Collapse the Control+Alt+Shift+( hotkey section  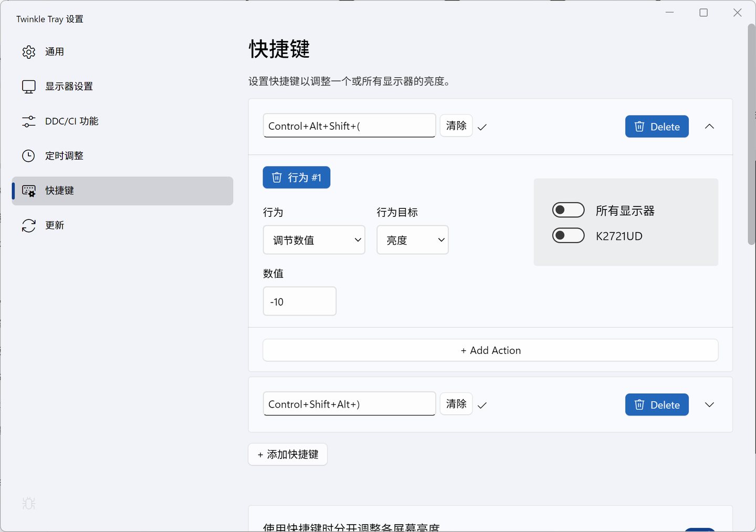pos(709,126)
